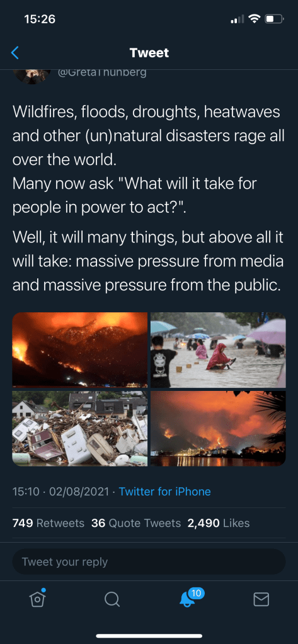The image size is (298, 644).
Task: View the 2,490 Likes list
Action: (x=219, y=523)
